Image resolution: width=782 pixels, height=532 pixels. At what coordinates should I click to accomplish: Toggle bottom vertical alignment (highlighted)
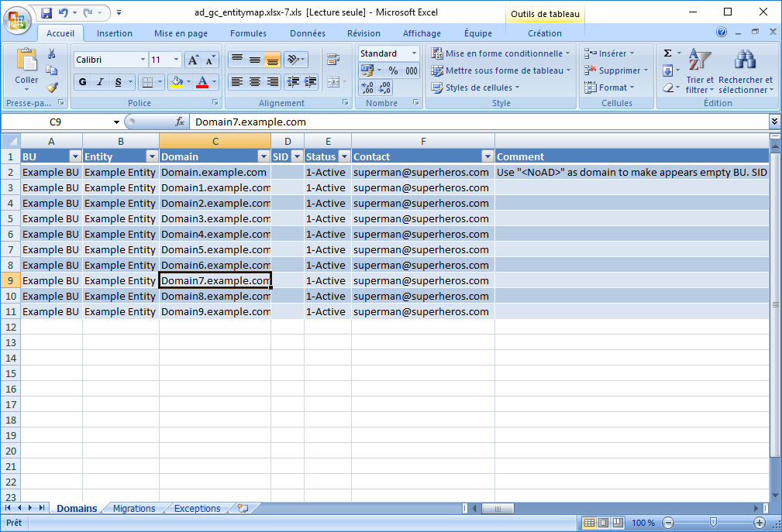click(x=272, y=60)
